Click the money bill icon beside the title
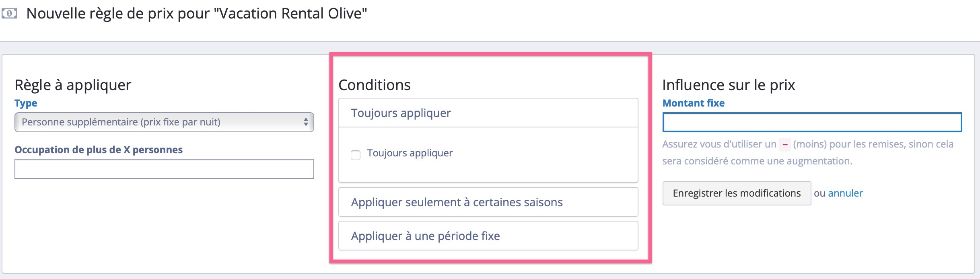 [x=9, y=14]
